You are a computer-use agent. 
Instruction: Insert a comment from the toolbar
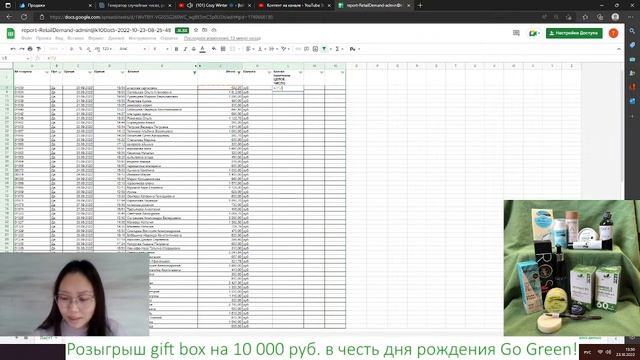307,49
